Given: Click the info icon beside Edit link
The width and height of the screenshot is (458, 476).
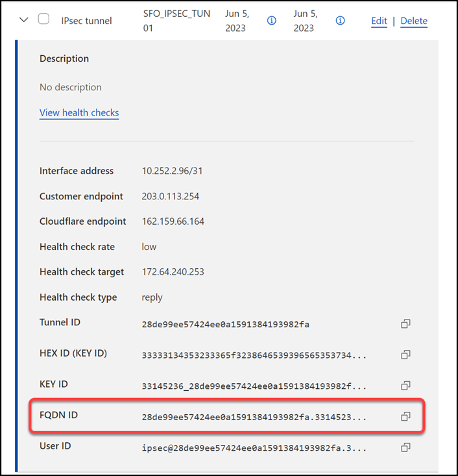Looking at the screenshot, I should [340, 21].
